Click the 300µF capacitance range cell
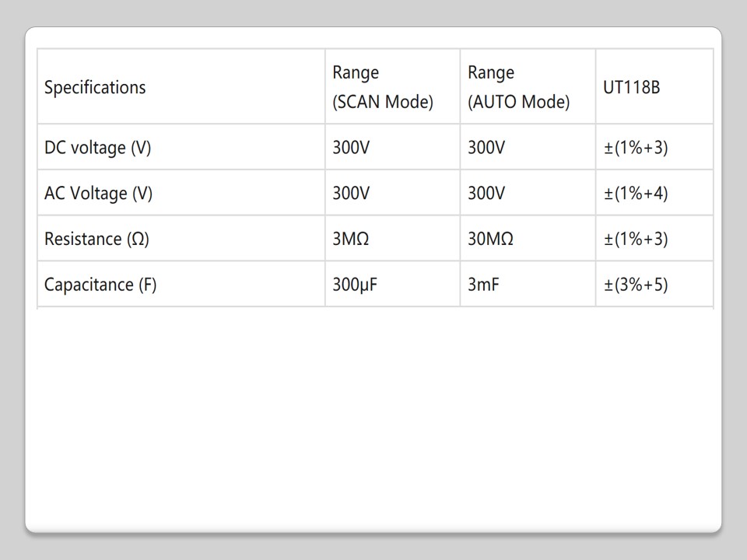Viewport: 747px width, 560px height. tap(355, 285)
